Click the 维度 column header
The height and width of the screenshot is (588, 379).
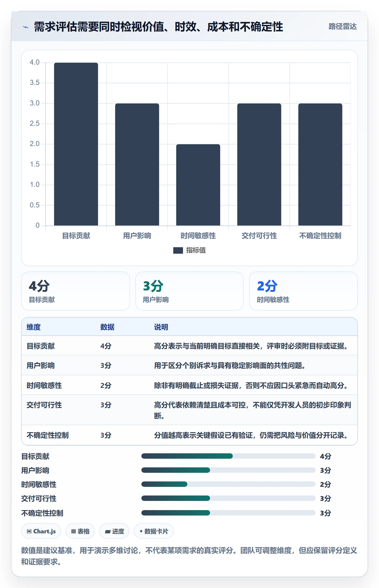coord(34,327)
